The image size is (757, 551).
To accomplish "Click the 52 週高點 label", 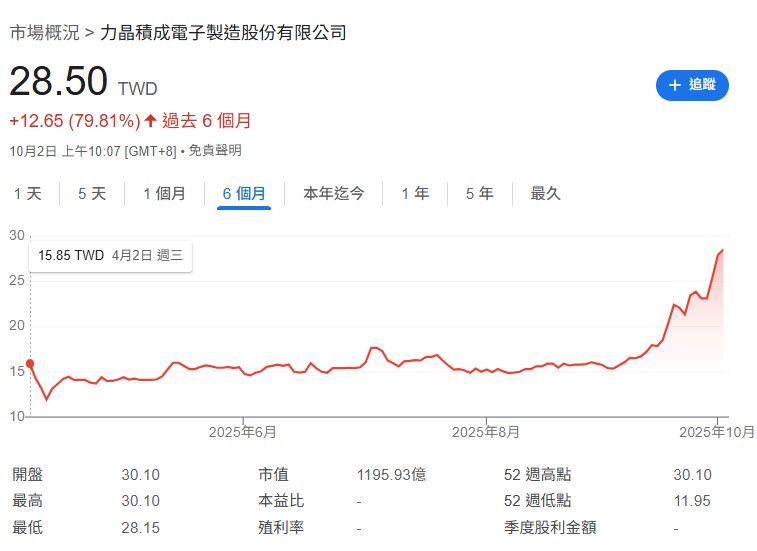I will pyautogui.click(x=537, y=475).
